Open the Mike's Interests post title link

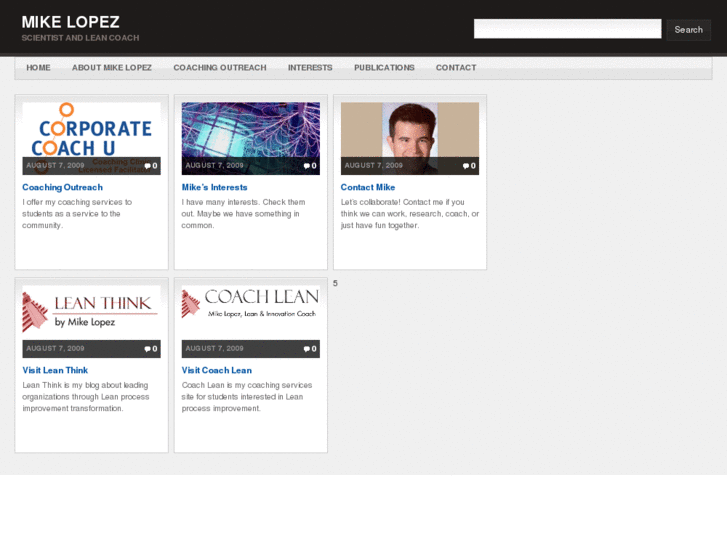[214, 187]
